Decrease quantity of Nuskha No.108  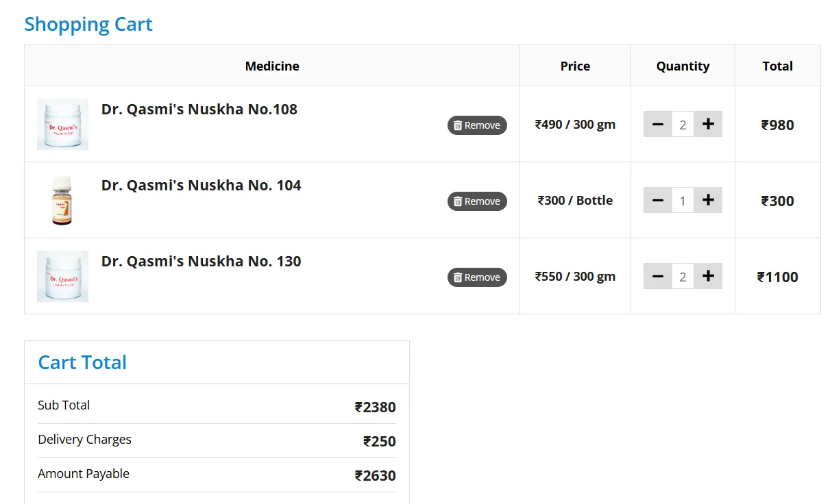pyautogui.click(x=657, y=125)
